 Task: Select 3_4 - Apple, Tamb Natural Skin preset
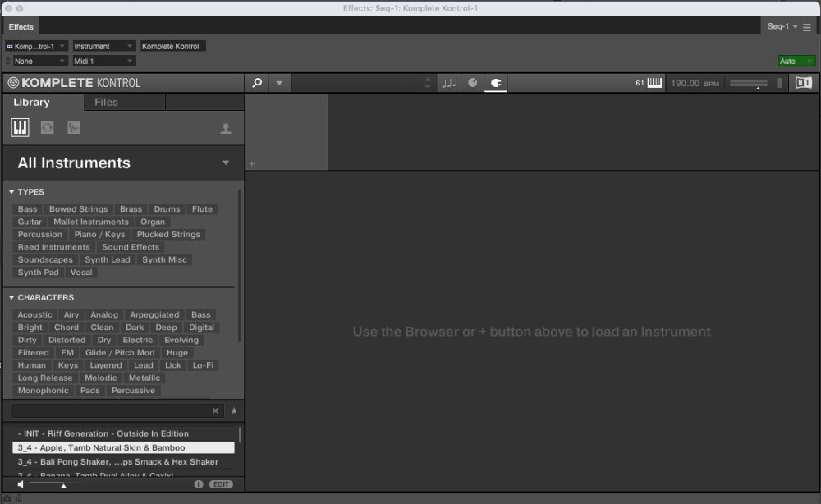[x=123, y=447]
